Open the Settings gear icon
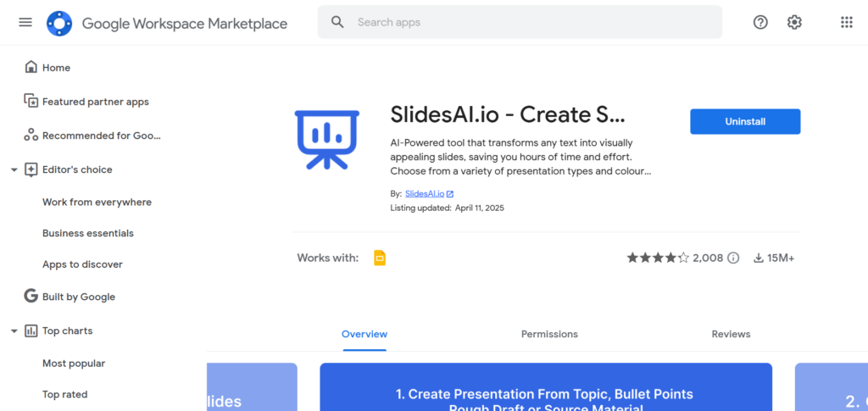This screenshot has width=868, height=411. pyautogui.click(x=794, y=22)
